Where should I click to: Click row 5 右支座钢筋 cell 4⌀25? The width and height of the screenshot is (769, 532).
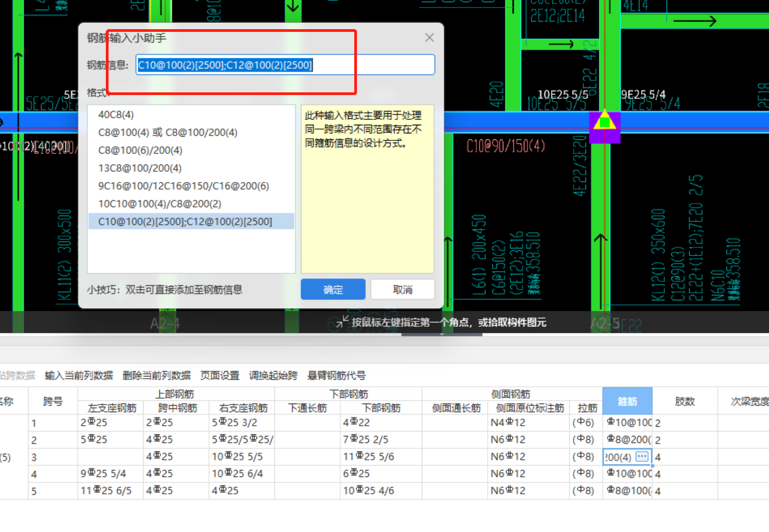point(242,491)
